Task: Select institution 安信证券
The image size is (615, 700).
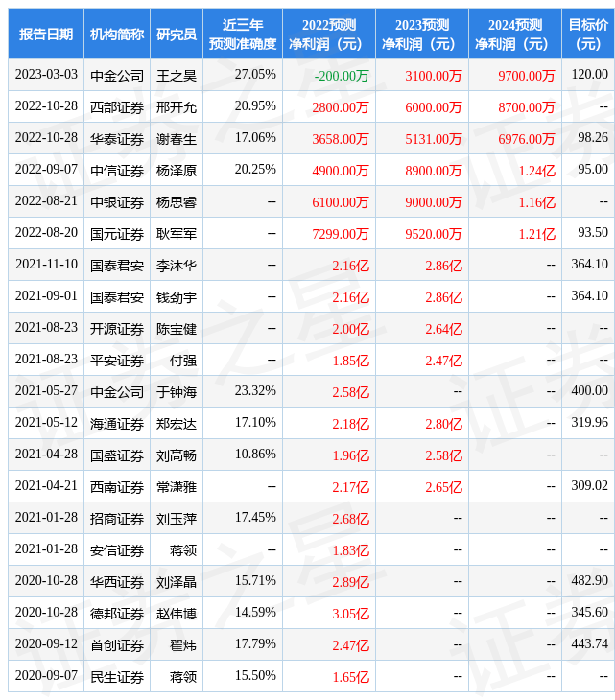Action: coord(117,551)
